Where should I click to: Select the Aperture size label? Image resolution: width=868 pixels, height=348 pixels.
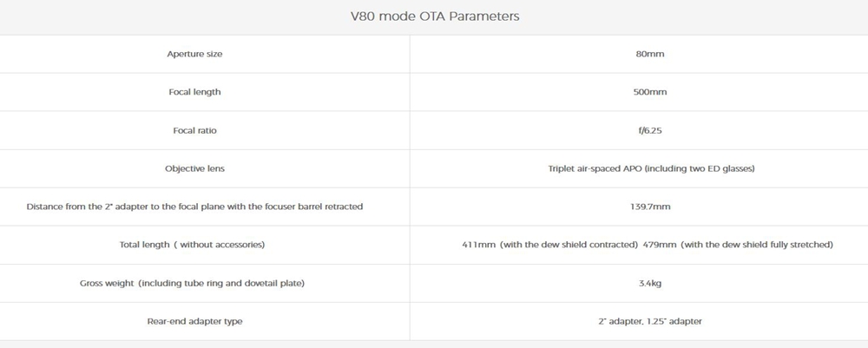coord(194,55)
